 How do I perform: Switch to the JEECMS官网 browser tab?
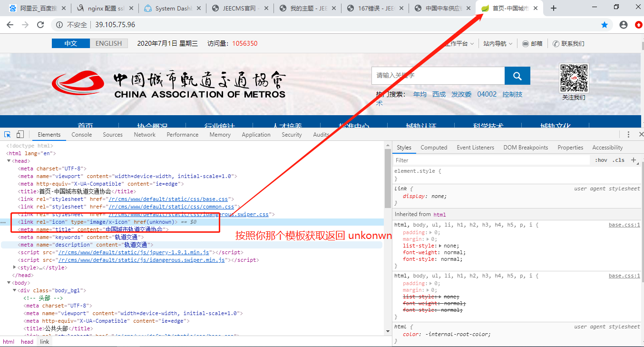point(241,9)
